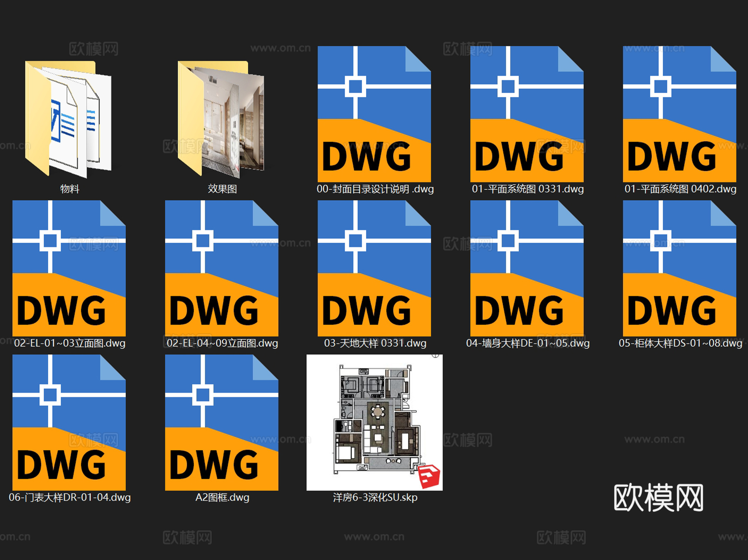The height and width of the screenshot is (560, 748).
Task: Select the 00-封面目录设计说明 DWG file icon
Action: coord(374,114)
